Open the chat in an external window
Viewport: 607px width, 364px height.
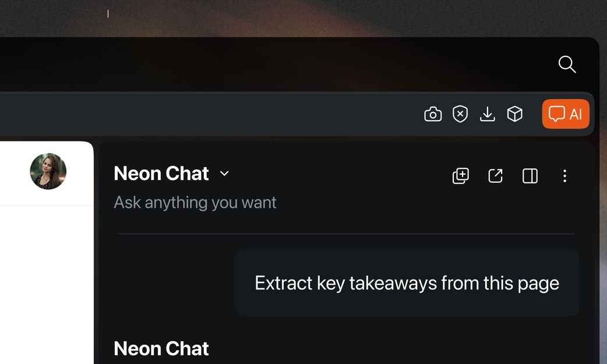495,176
